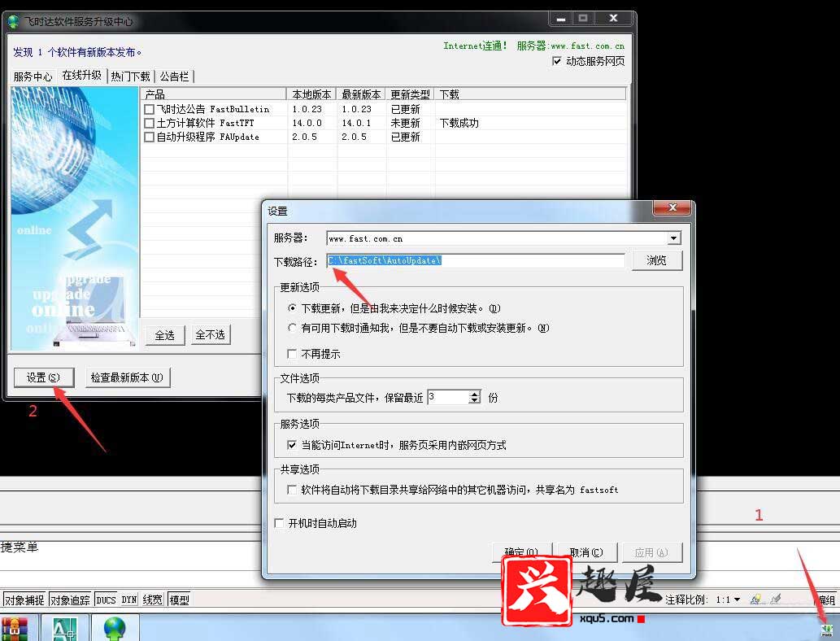Viewport: 840px width, 641px height.
Task: Open WinRAR icon on the taskbar
Action: click(x=14, y=630)
